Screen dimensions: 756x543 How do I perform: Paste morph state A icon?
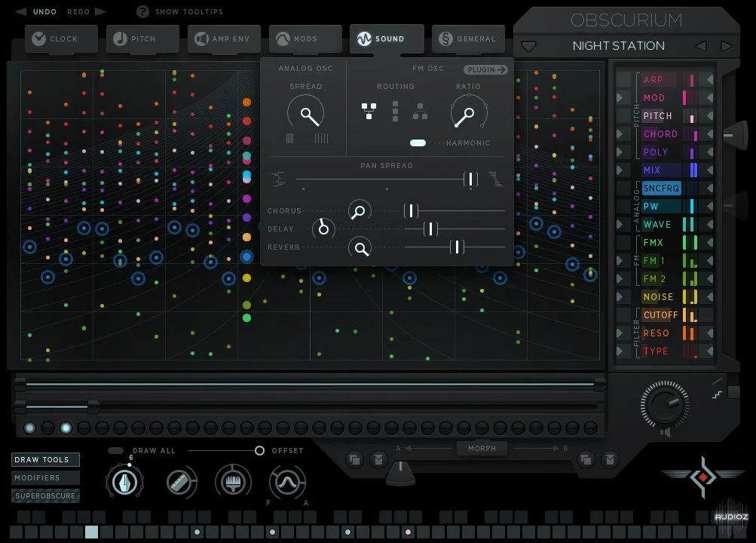pos(379,459)
